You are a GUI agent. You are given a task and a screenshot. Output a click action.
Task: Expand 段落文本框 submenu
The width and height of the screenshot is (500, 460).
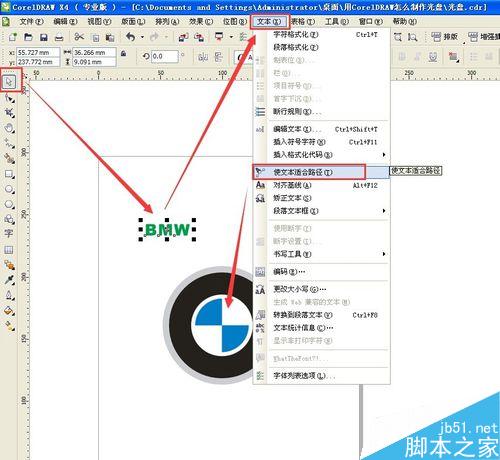tap(384, 211)
